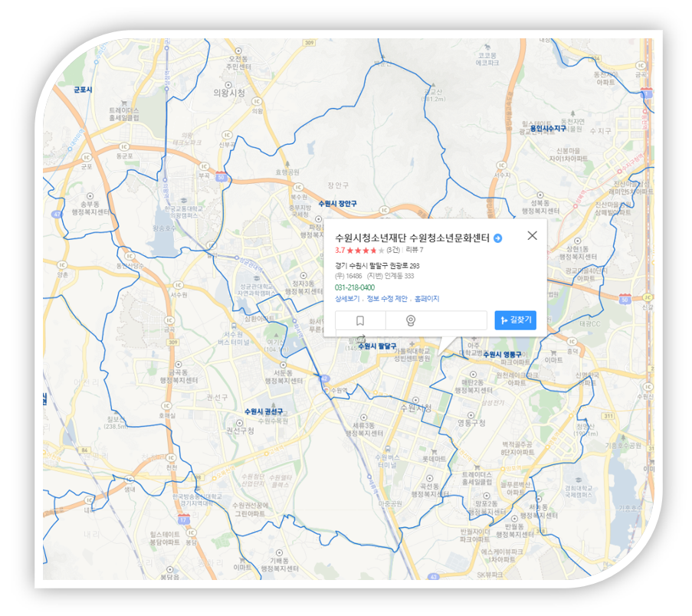Open the 홈페이지 link
The height and width of the screenshot is (616, 692).
point(427,299)
